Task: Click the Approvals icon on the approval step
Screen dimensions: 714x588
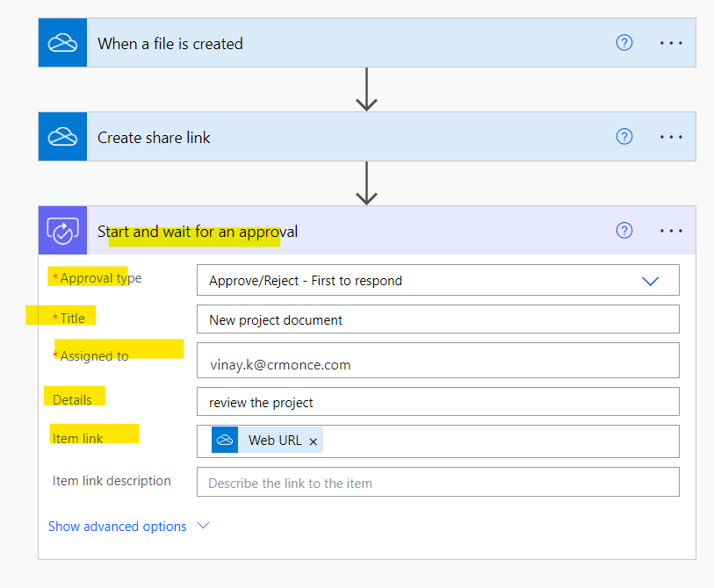Action: 62,231
